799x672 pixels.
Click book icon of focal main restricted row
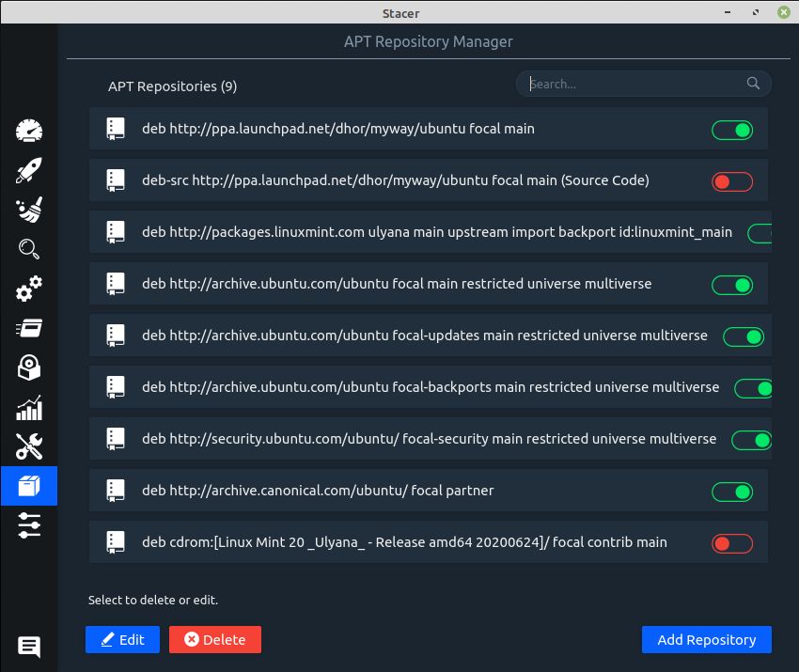pyautogui.click(x=116, y=284)
